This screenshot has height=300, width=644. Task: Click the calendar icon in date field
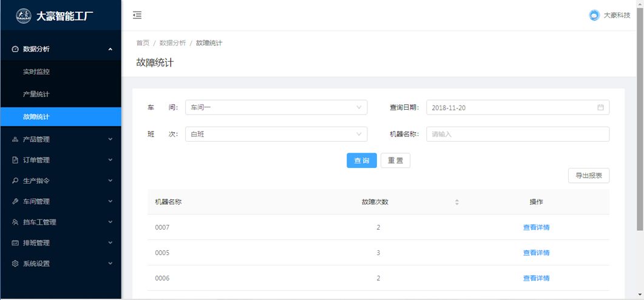600,107
